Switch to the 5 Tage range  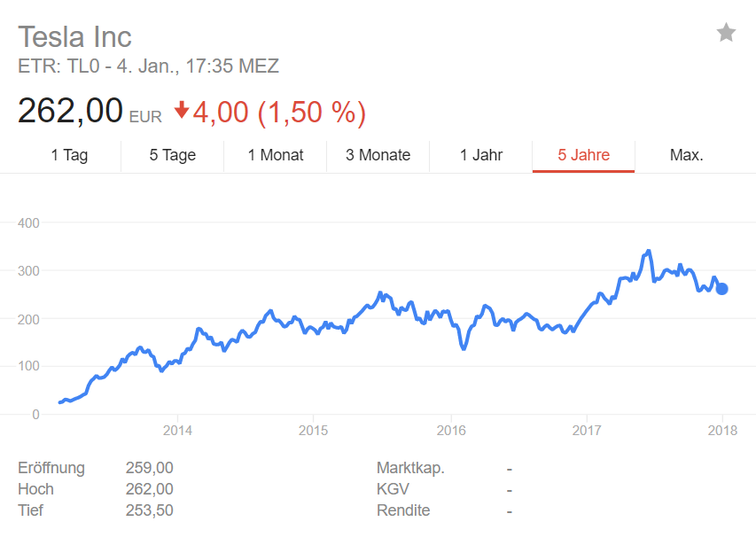click(172, 155)
